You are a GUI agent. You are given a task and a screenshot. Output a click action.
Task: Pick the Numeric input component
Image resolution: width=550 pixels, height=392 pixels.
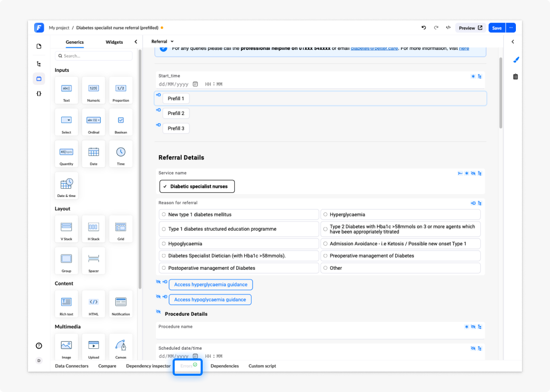click(94, 91)
